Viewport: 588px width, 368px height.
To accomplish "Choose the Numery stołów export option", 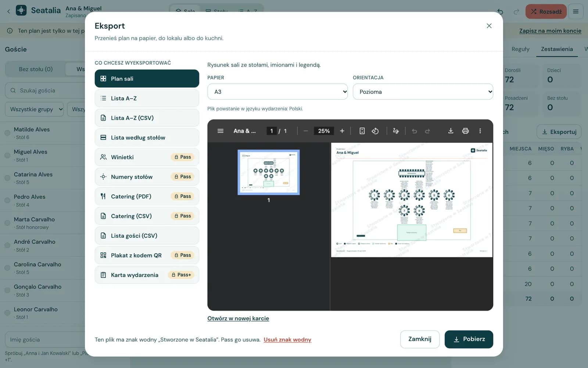I will [147, 177].
